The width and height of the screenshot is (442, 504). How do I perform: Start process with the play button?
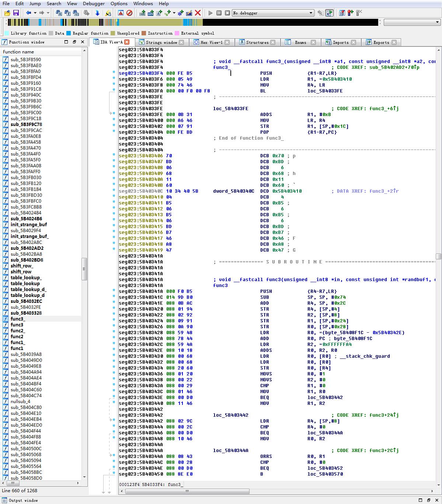click(210, 13)
